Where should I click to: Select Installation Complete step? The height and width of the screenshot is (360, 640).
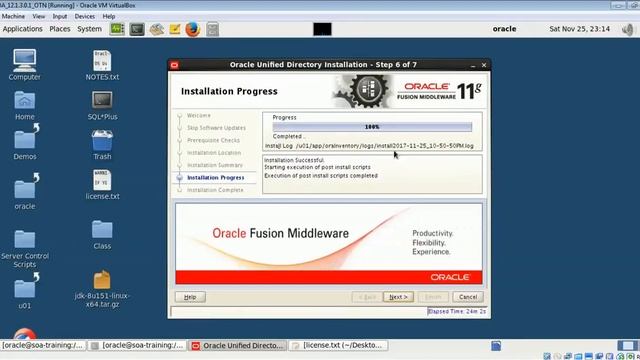click(215, 190)
